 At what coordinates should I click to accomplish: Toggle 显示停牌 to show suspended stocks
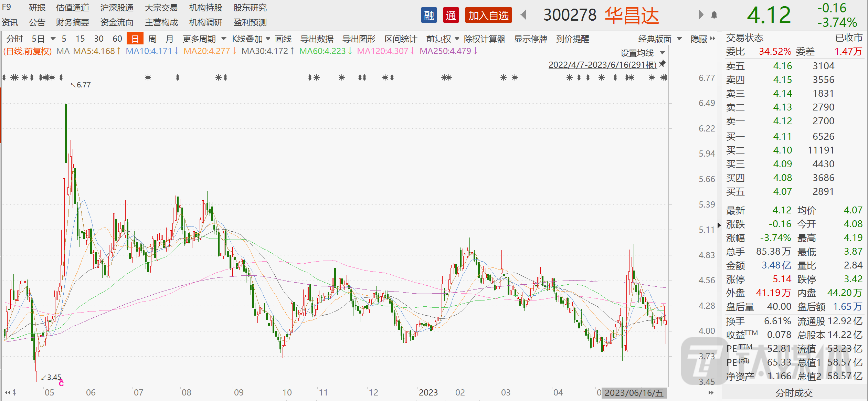tap(530, 39)
